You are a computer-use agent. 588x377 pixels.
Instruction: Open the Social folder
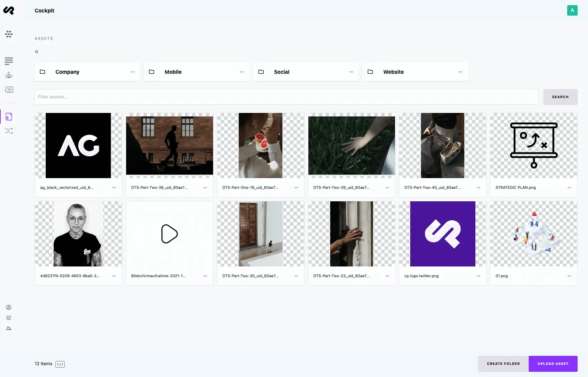(x=282, y=72)
